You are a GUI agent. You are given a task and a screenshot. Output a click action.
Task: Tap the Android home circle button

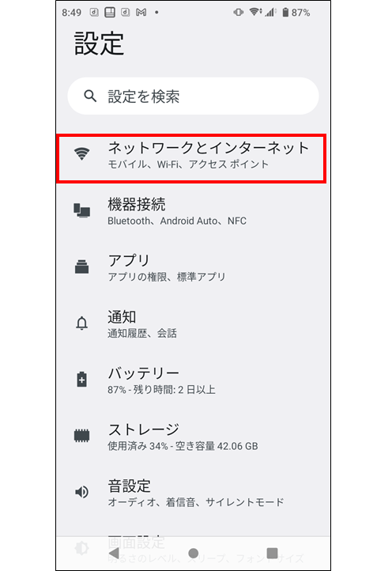tap(194, 553)
